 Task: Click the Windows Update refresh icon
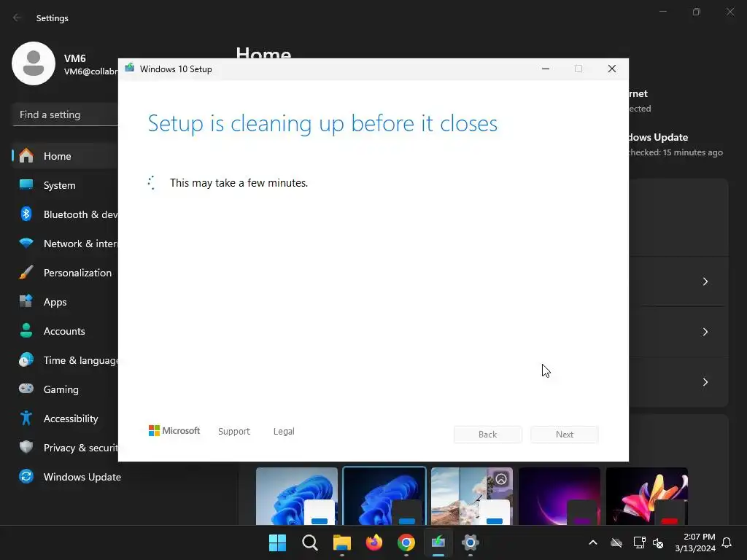coord(26,476)
